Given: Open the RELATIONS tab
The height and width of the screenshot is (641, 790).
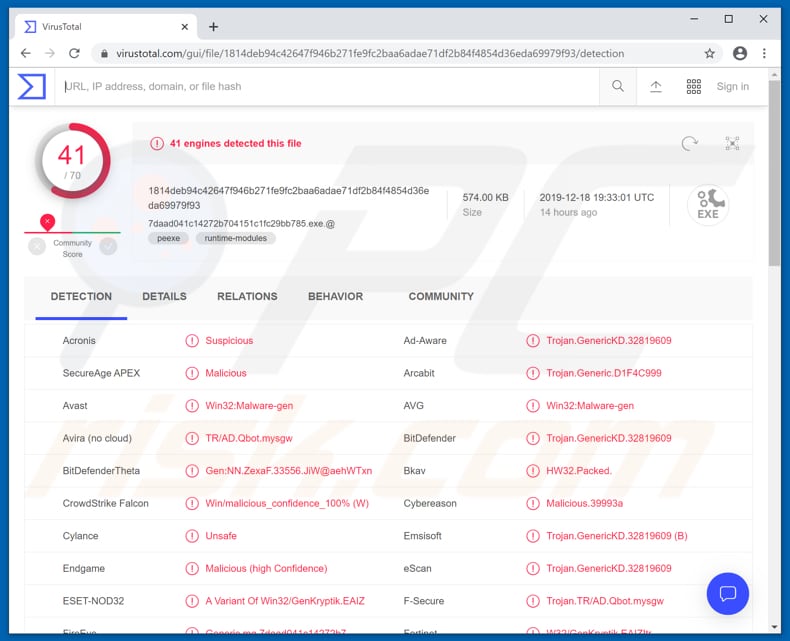Looking at the screenshot, I should tap(247, 296).
